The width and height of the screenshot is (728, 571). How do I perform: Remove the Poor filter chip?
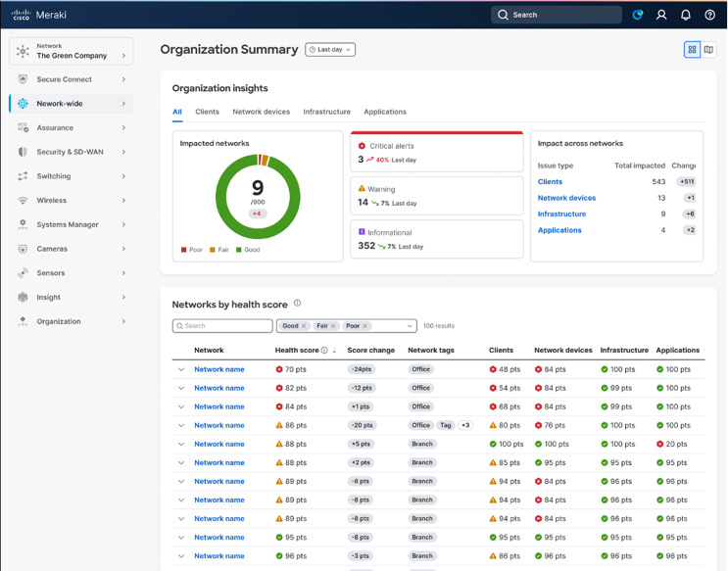pos(365,326)
